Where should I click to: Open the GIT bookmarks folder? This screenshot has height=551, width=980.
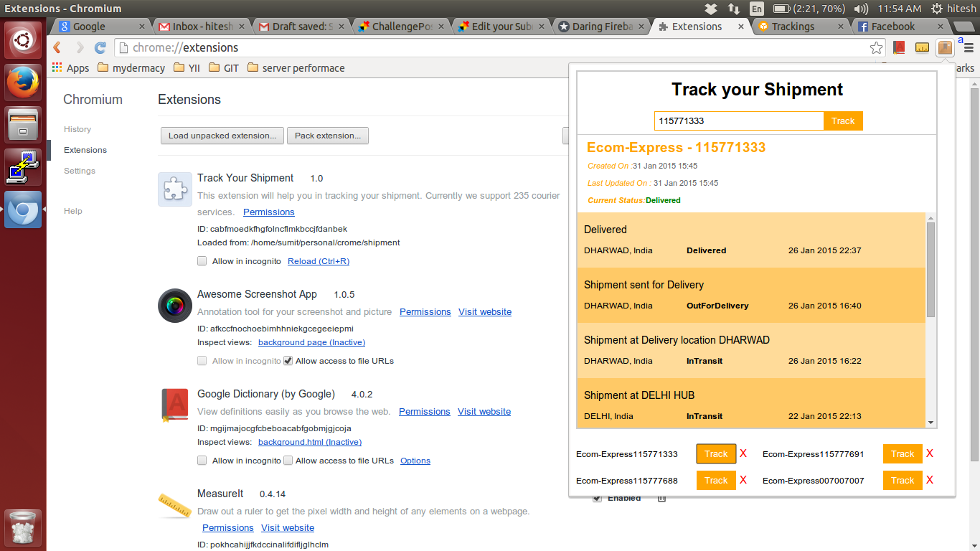point(224,68)
